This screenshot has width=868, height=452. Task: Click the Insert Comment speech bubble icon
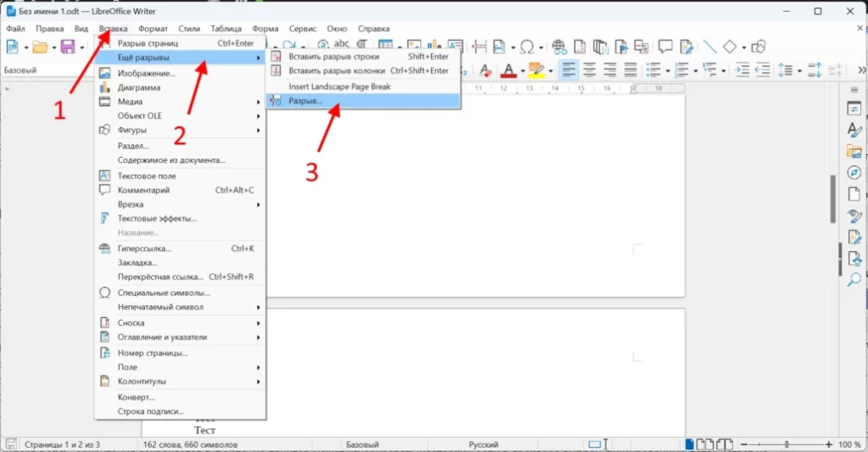click(665, 47)
